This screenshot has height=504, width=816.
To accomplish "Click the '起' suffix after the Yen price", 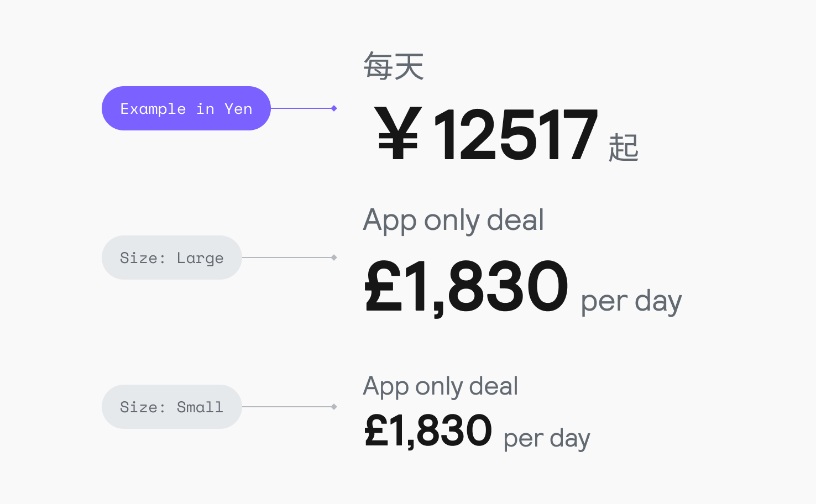I will coord(623,148).
